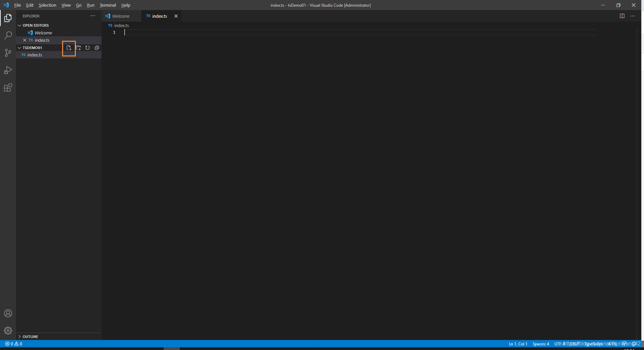Open the Run and Debug view
Image resolution: width=644 pixels, height=350 pixels.
(x=8, y=70)
